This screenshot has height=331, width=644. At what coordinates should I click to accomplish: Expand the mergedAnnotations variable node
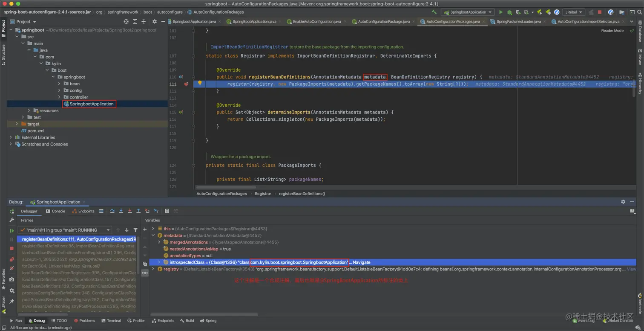tap(159, 242)
